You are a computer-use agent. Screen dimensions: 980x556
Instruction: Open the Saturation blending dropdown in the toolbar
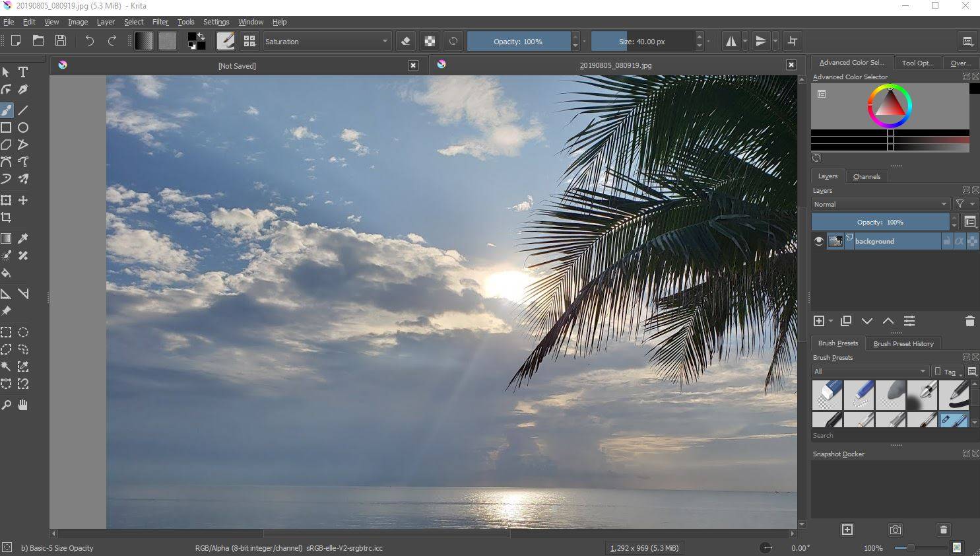(326, 41)
